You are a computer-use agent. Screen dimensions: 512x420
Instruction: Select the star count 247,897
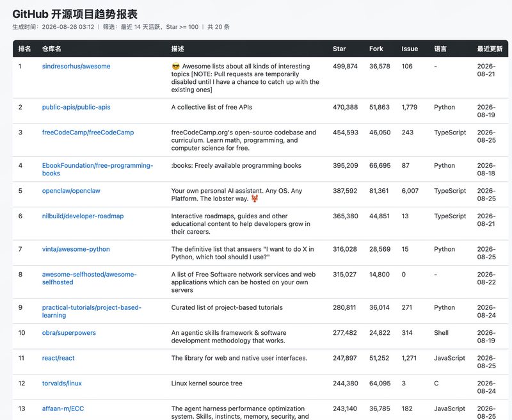346,359
